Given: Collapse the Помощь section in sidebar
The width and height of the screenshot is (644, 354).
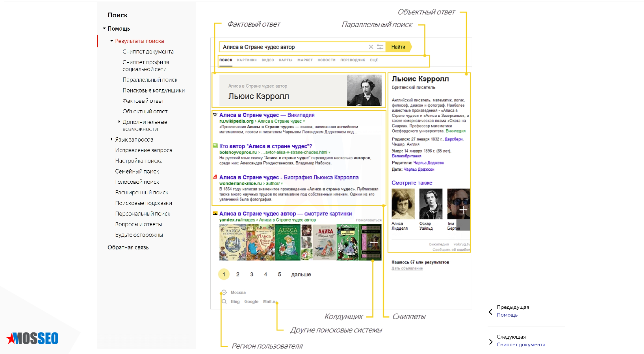Looking at the screenshot, I should (x=104, y=28).
